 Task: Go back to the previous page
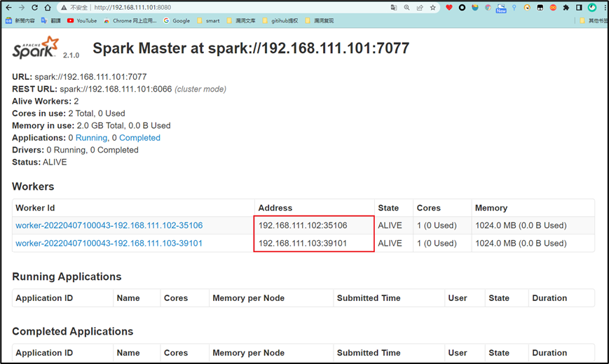[8, 8]
